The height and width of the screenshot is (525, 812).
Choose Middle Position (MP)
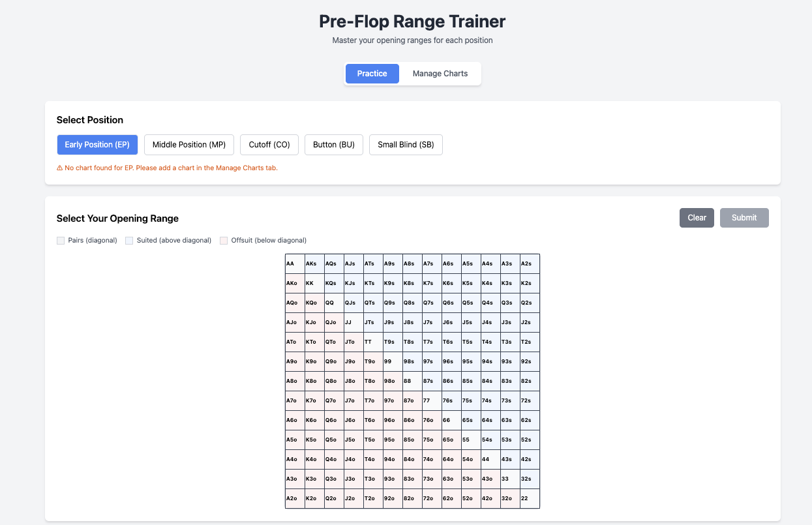(189, 145)
